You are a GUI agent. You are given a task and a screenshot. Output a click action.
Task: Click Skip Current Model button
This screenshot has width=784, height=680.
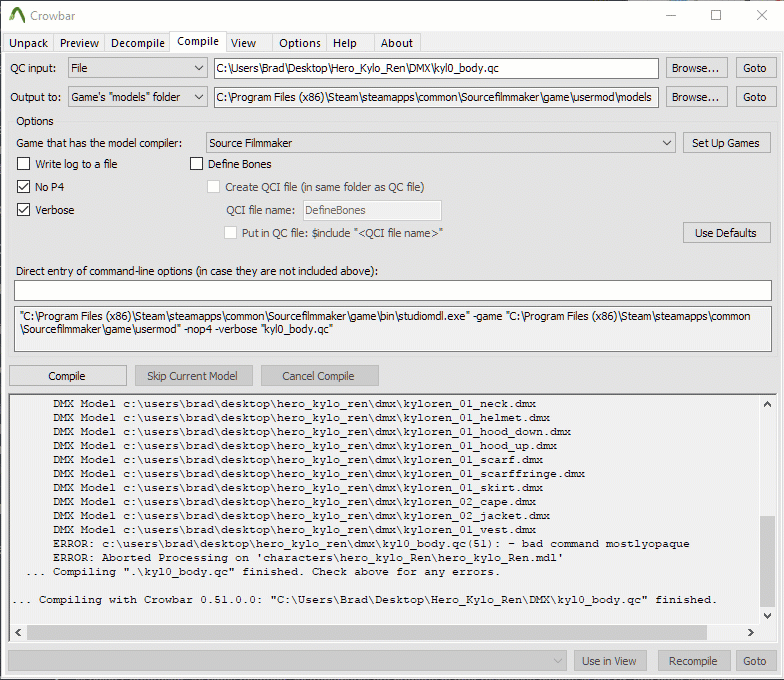click(194, 376)
